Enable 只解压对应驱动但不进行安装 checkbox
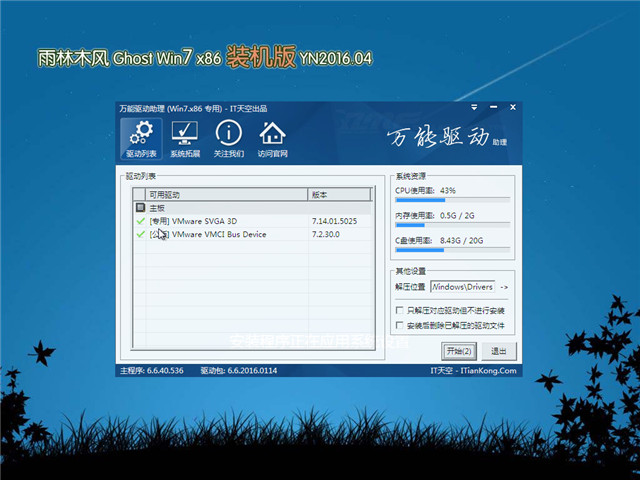640x480 pixels. (400, 311)
